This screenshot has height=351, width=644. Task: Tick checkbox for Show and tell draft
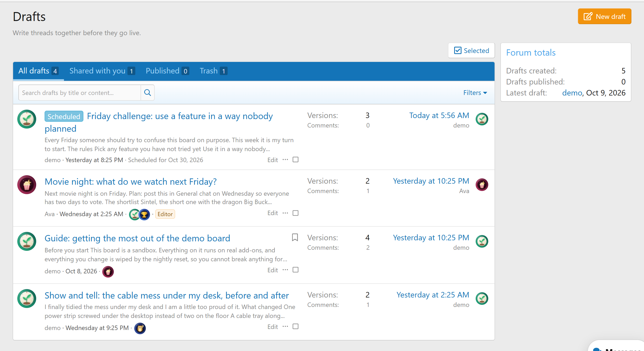tap(296, 326)
